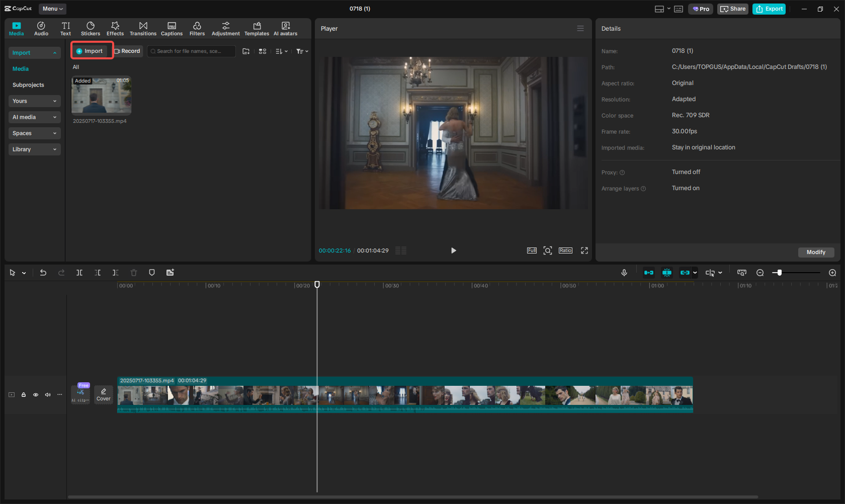Expand the AI media dropdown

click(x=34, y=117)
